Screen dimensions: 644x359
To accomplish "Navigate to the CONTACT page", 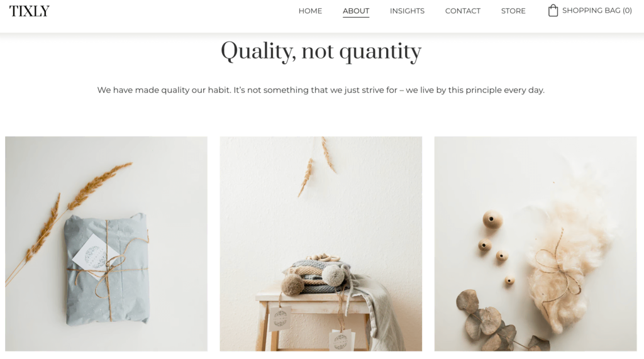I will click(462, 11).
